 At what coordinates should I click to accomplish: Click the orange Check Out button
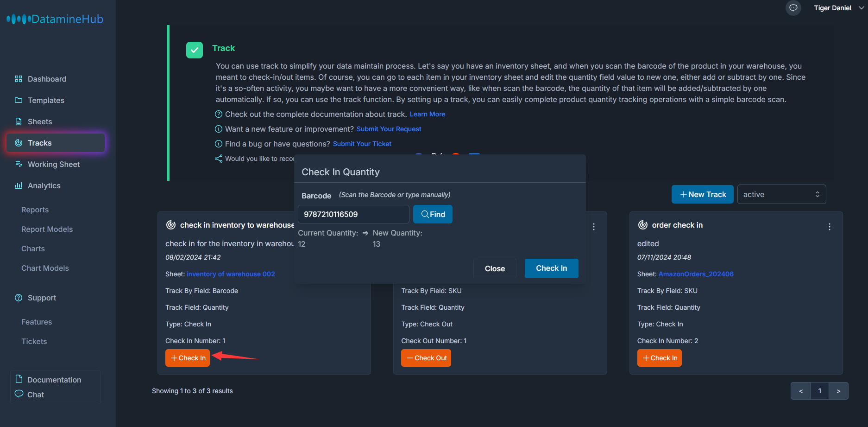pyautogui.click(x=426, y=358)
